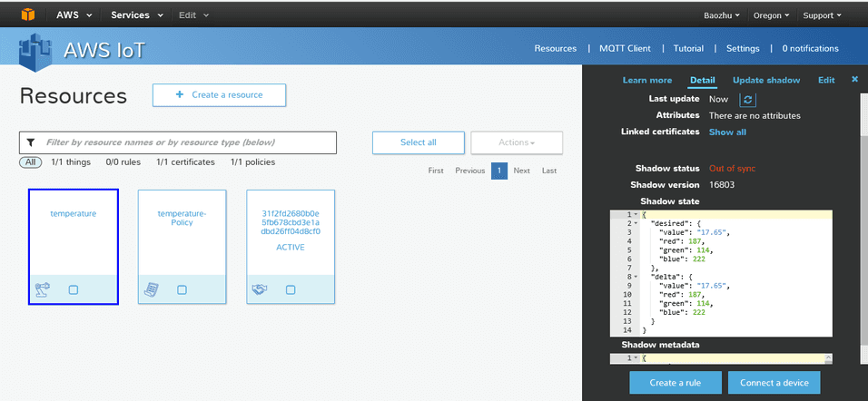This screenshot has width=868, height=401.
Task: Open the Oregon region dropdown
Action: click(x=771, y=15)
